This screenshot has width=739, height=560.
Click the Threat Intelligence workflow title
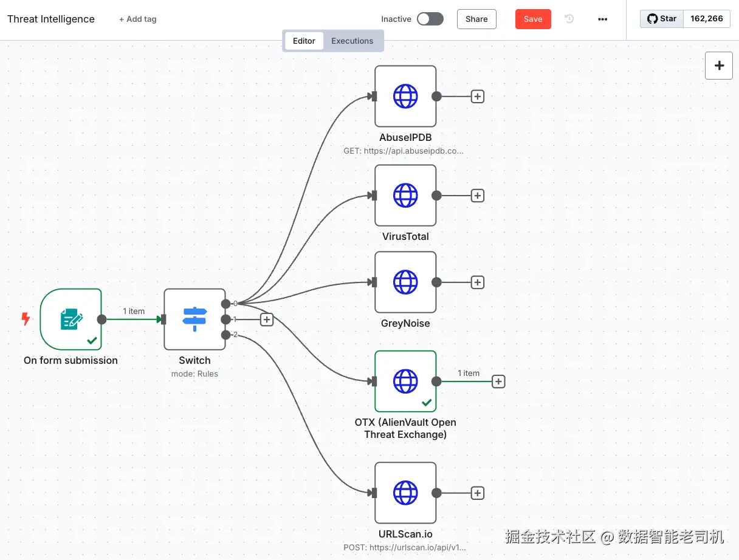[51, 19]
